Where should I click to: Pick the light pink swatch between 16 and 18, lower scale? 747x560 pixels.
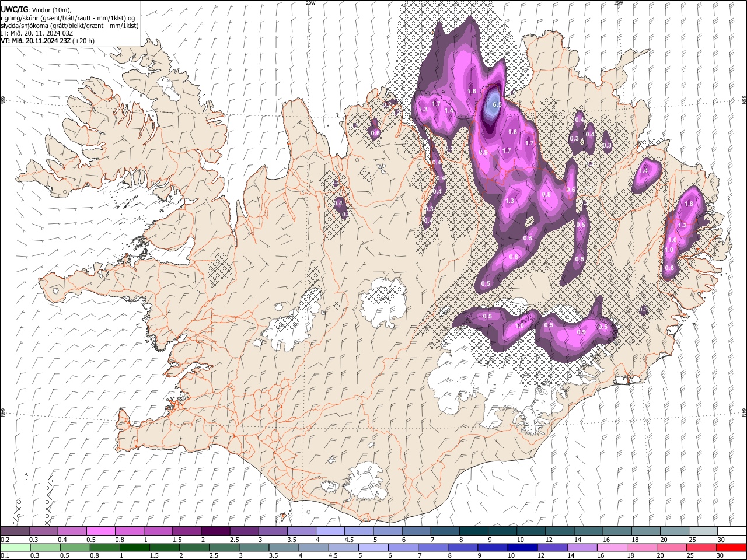pyautogui.click(x=612, y=548)
